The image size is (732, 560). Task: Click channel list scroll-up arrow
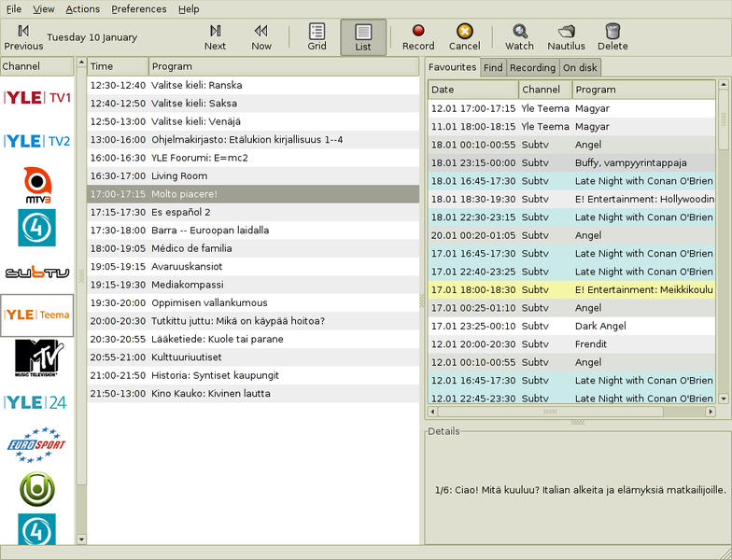click(x=81, y=62)
